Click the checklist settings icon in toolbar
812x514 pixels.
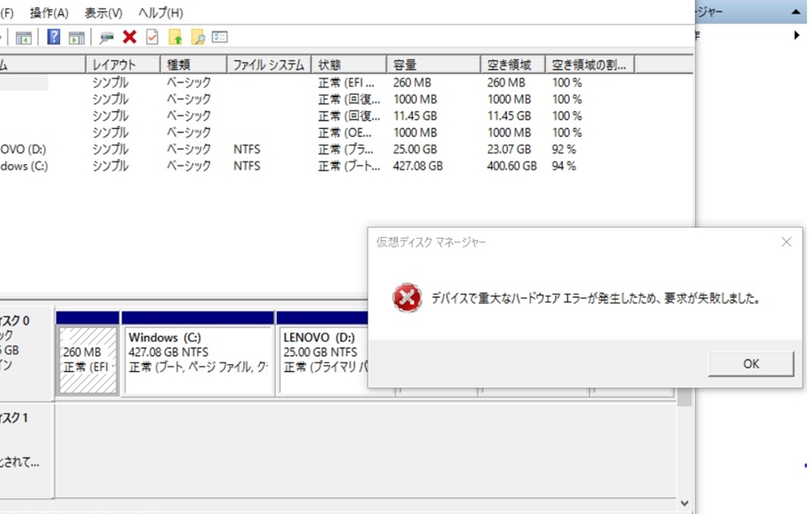pos(220,37)
